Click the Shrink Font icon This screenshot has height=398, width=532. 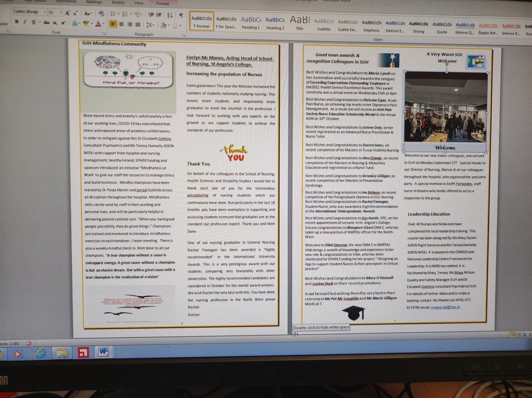pos(75,13)
